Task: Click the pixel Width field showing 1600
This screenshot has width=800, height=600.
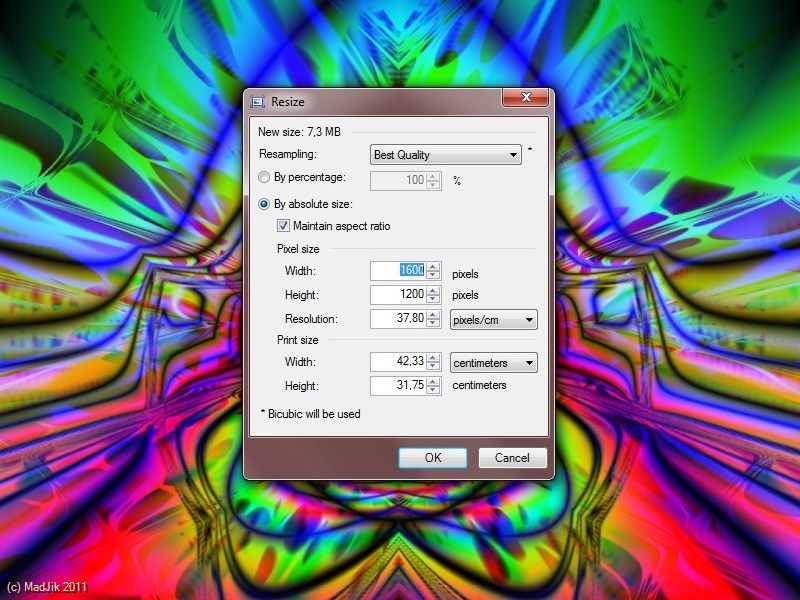Action: [398, 270]
